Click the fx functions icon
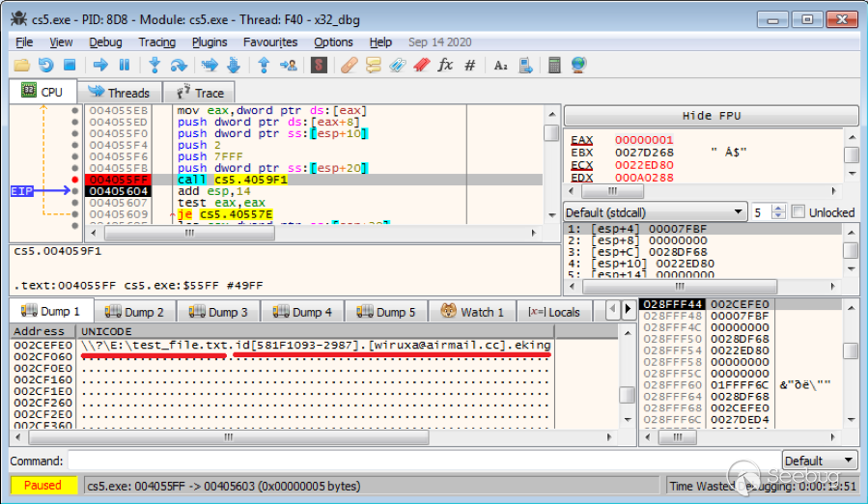 tap(445, 66)
